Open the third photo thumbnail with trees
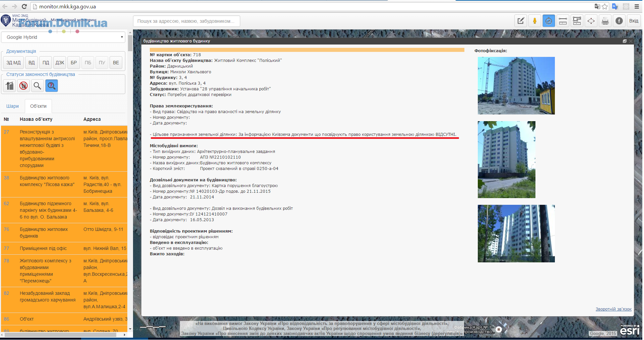Screen dimensions: 644x340 516,234
